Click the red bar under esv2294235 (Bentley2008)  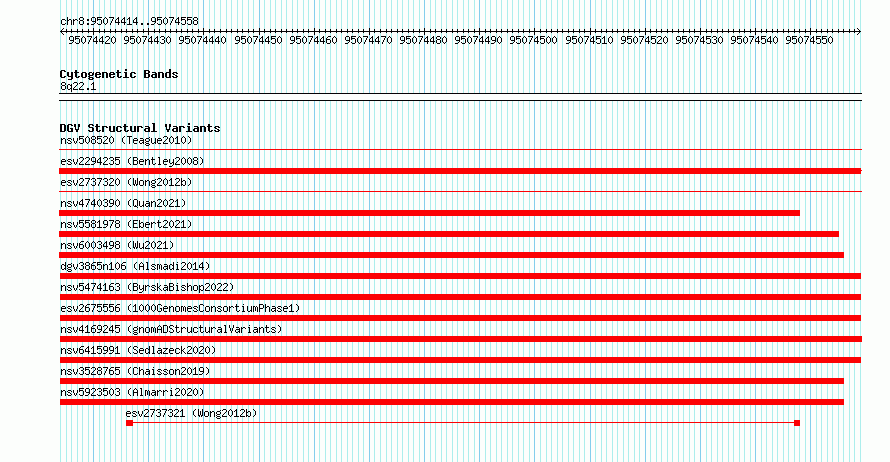(460, 171)
